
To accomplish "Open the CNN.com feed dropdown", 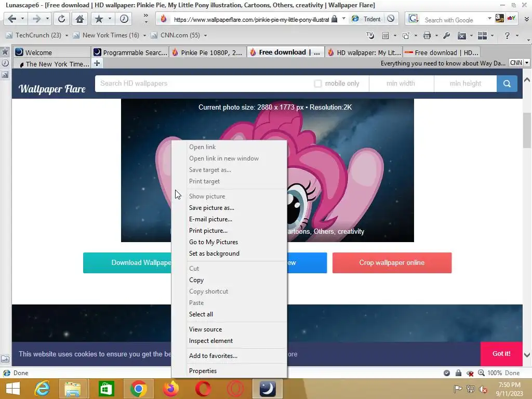I will pos(205,35).
